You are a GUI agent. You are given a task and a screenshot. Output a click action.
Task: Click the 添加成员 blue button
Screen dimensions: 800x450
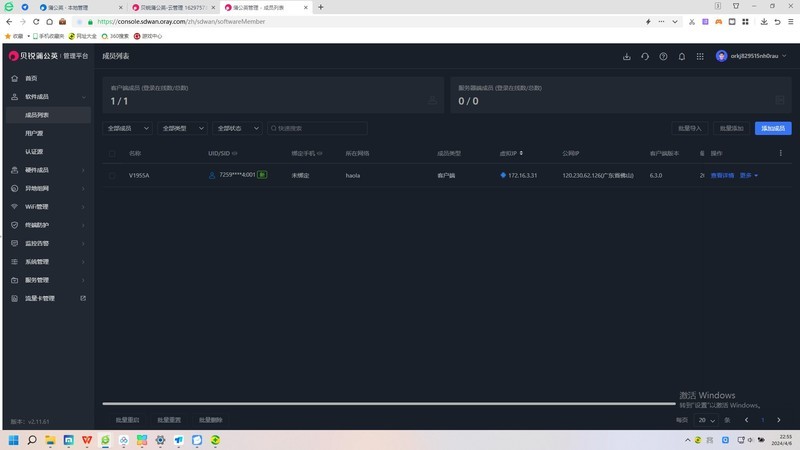pos(773,128)
